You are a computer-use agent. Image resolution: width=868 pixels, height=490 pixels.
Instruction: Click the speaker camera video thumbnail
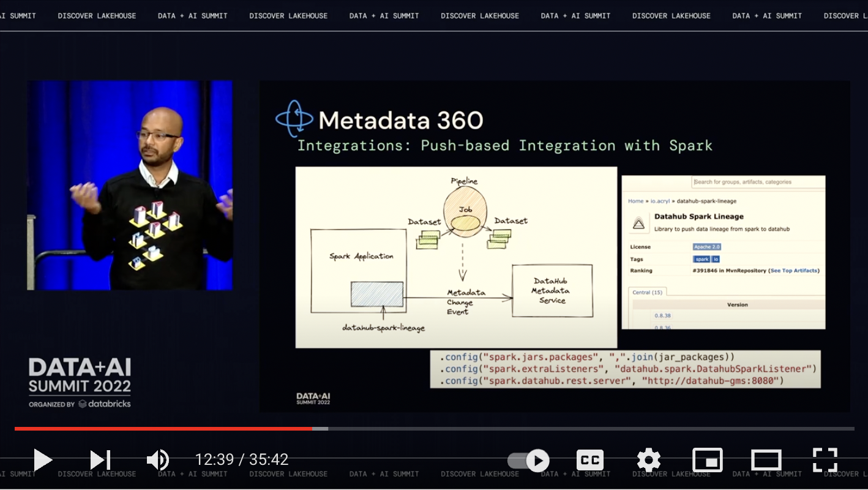pyautogui.click(x=130, y=185)
